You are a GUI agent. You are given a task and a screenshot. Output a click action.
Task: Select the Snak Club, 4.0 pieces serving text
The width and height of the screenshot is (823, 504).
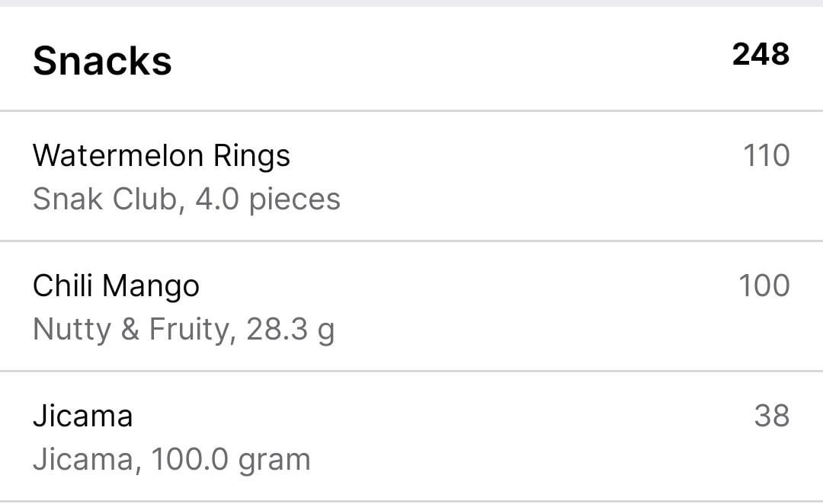pyautogui.click(x=187, y=199)
